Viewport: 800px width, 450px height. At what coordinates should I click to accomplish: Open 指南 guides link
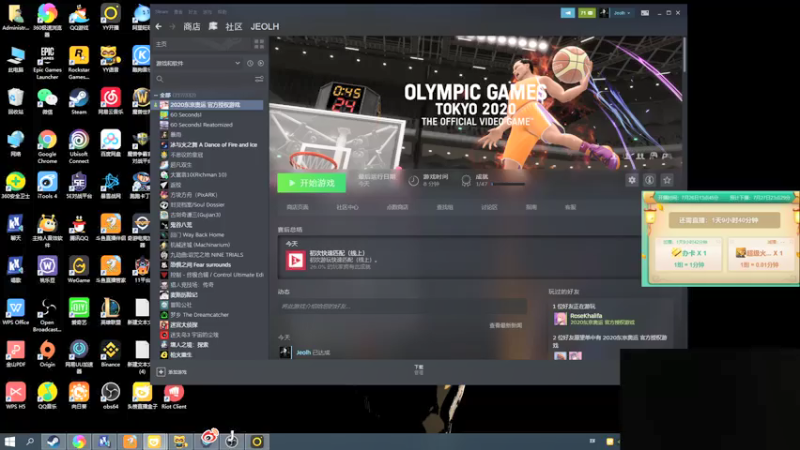[531, 207]
